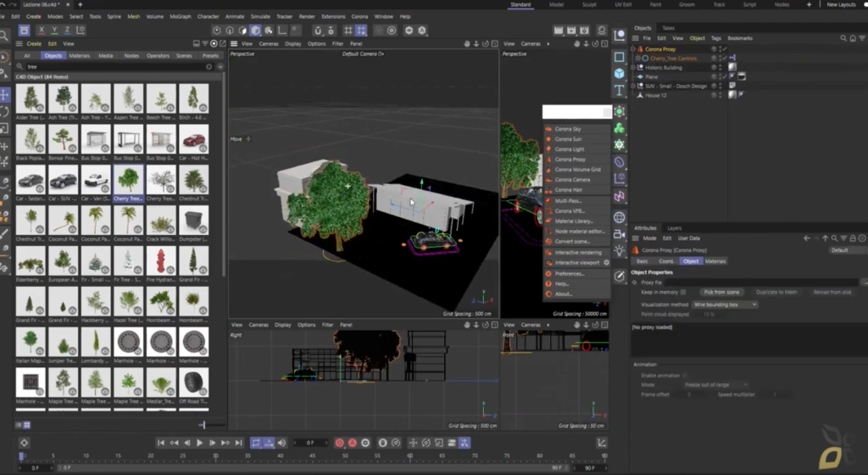Click the Corona Sky icon in menu
The image size is (868, 475).
pyautogui.click(x=548, y=128)
